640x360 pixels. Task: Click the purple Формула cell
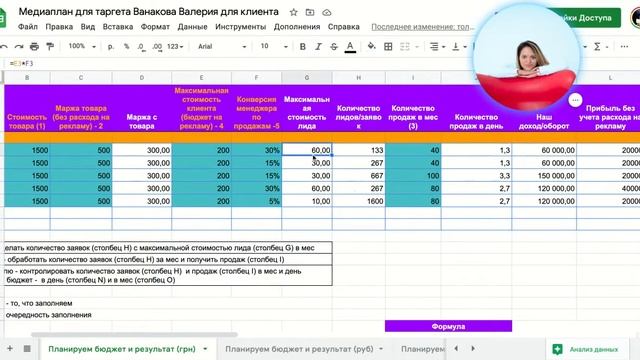[448, 326]
